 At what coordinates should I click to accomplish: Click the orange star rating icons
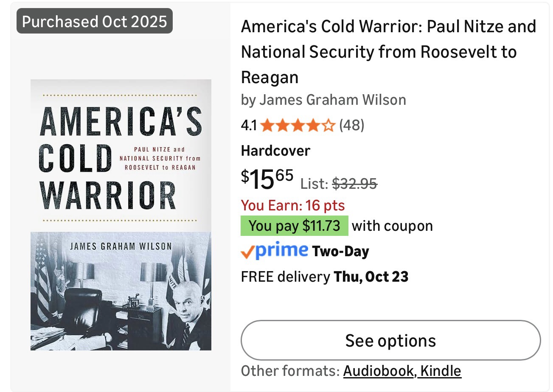pos(298,126)
